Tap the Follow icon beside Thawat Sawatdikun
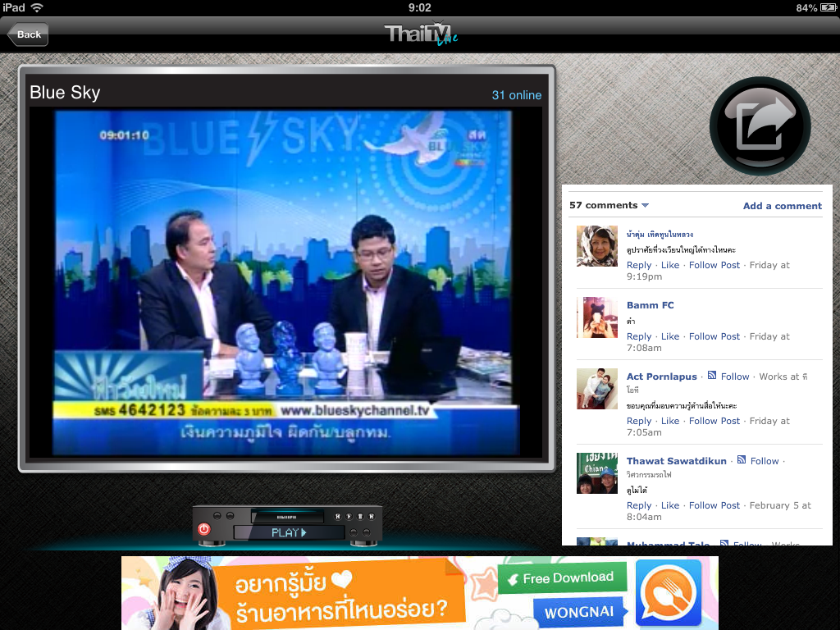The width and height of the screenshot is (840, 630). pyautogui.click(x=742, y=459)
